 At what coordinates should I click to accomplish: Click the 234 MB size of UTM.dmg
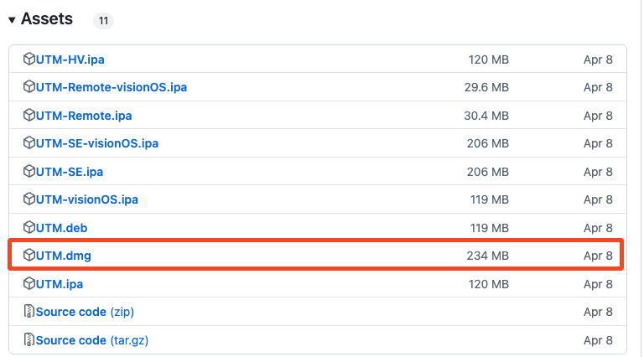click(x=487, y=256)
